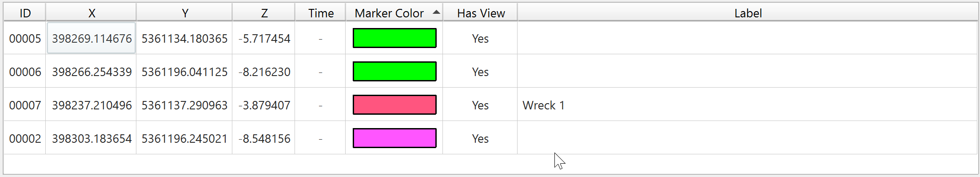Select row with ID 00002
Viewport: 980px width, 177px height.
(490, 138)
